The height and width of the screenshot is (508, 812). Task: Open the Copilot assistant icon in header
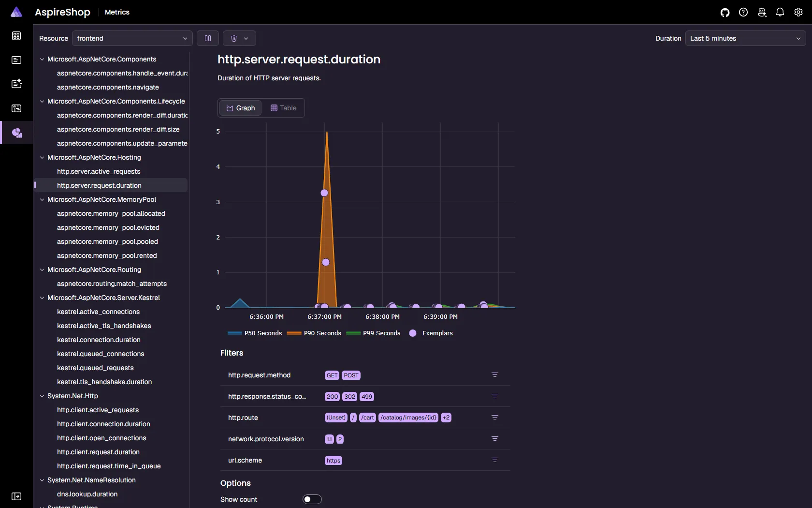762,13
